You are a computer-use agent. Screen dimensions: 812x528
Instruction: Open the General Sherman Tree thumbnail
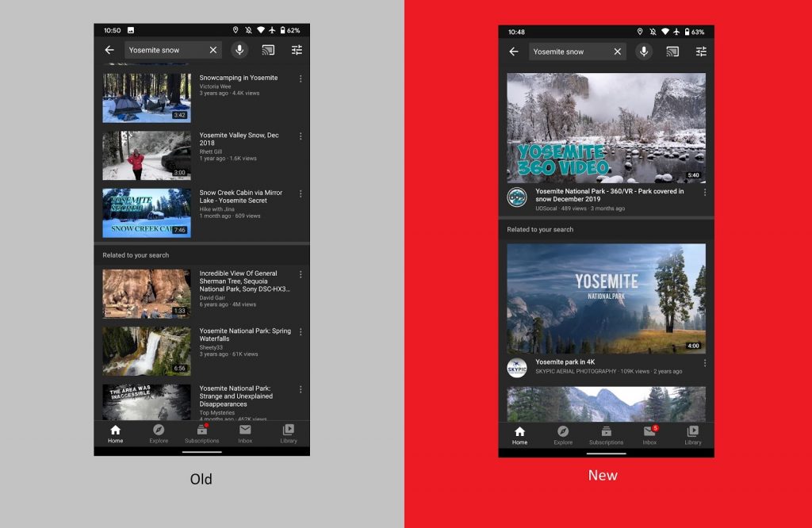[x=147, y=293]
